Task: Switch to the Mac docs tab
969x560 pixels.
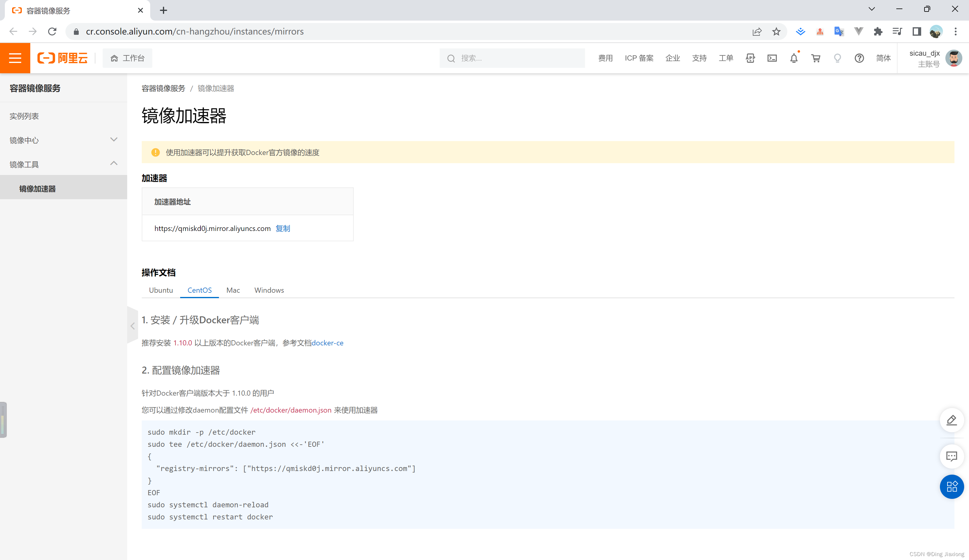Action: pyautogui.click(x=233, y=290)
